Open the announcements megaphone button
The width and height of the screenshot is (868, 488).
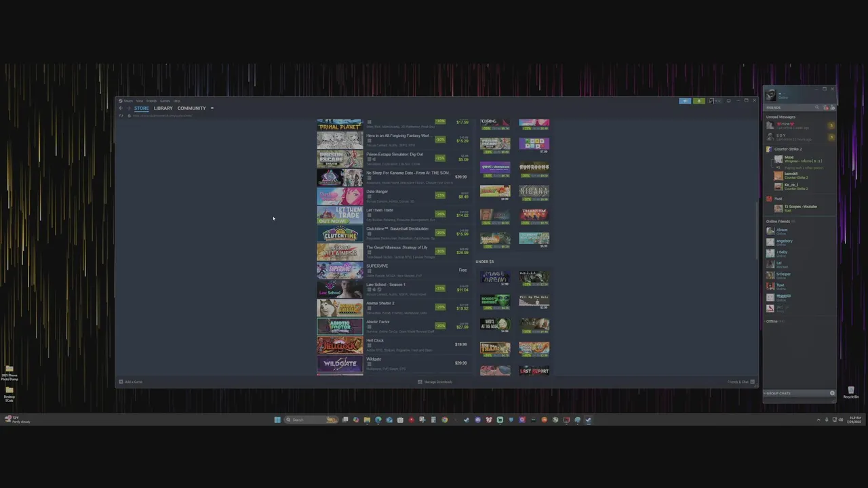coord(685,101)
